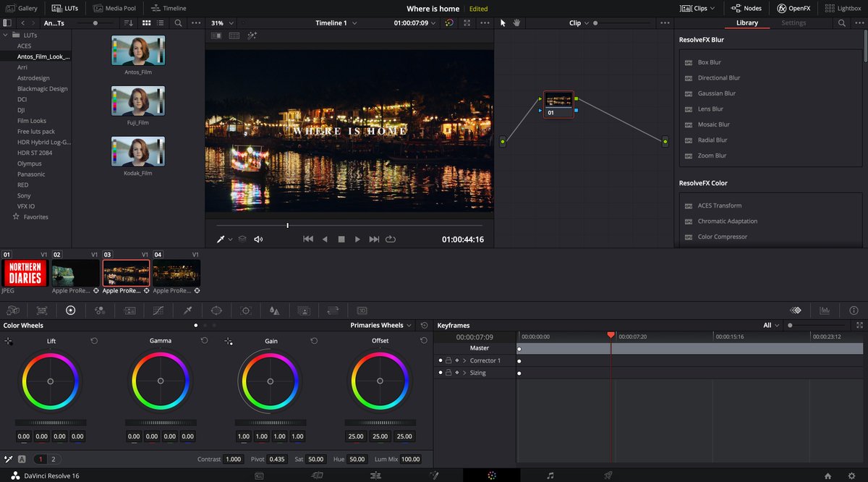
Task: Switch to the Fairlight page
Action: click(x=550, y=475)
